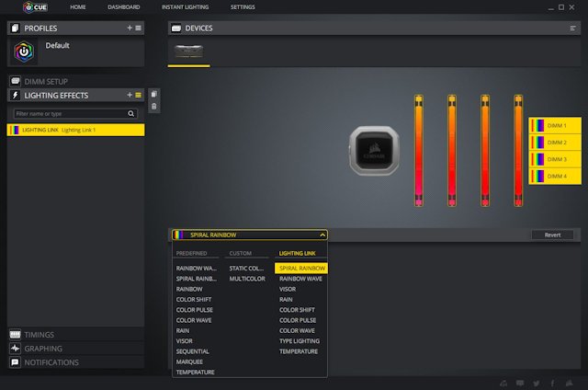Click the delete lighting effect trash icon
This screenshot has height=390, width=588.
click(x=153, y=107)
